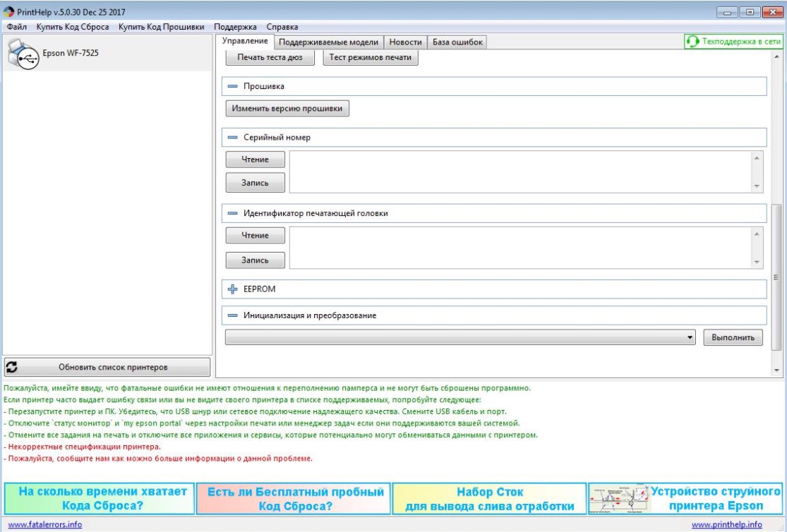787x532 pixels.
Task: Click the main panel scroll up arrow
Action: (x=776, y=56)
